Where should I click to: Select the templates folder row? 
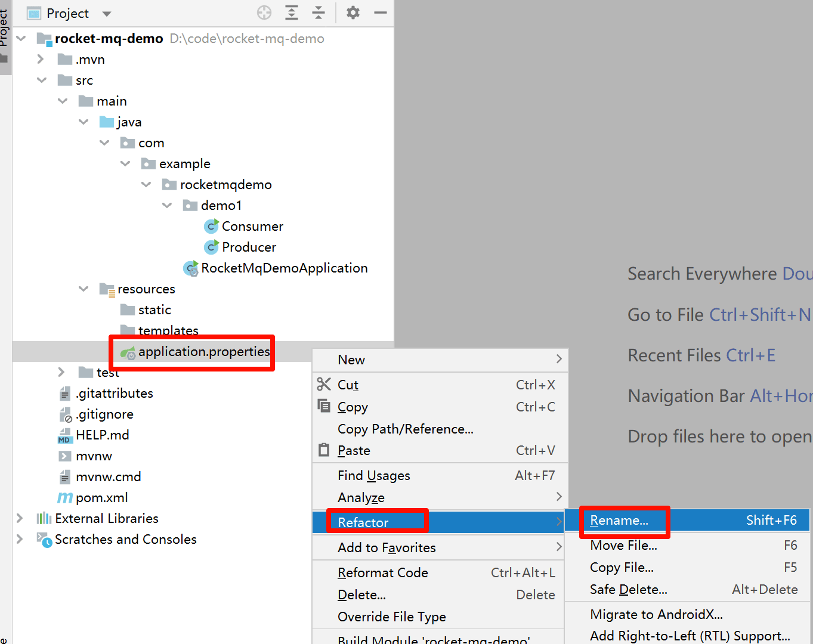click(203, 330)
